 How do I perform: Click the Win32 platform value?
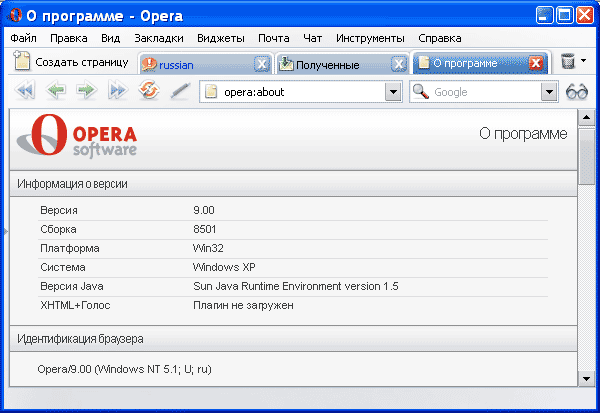[x=208, y=248]
